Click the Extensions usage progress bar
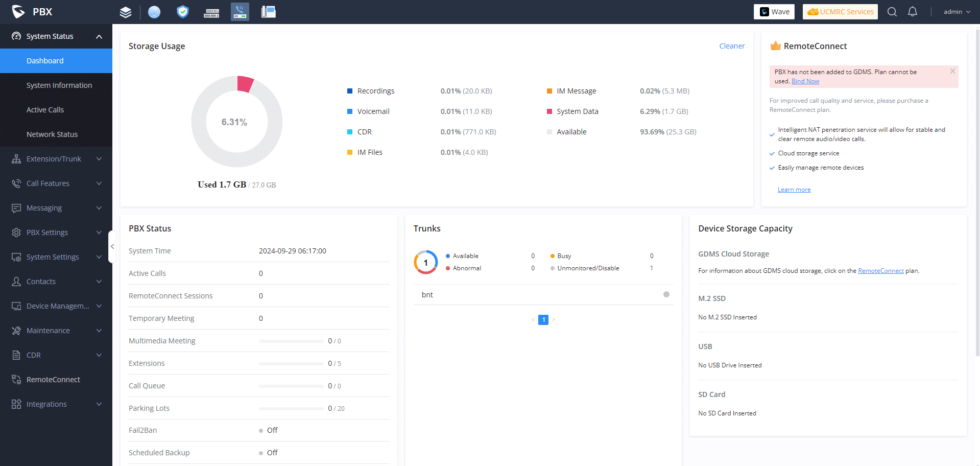980x466 pixels. point(291,364)
